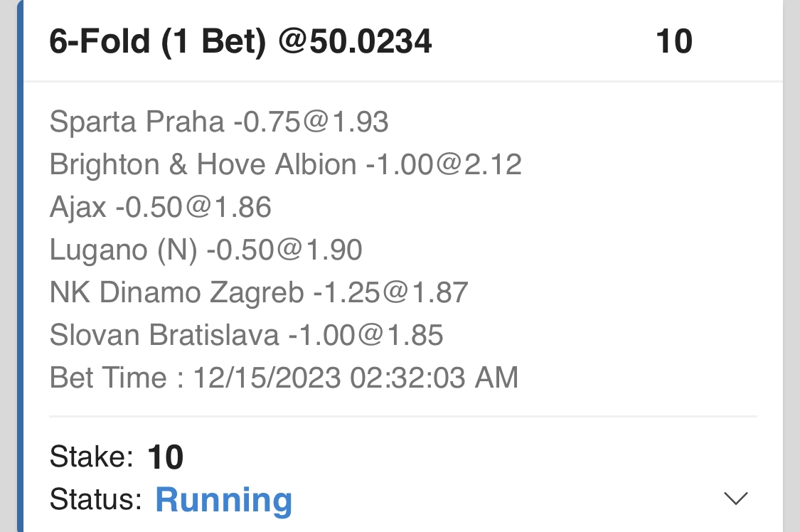The image size is (800, 532).
Task: Select the Sparta Praha team name
Action: pyautogui.click(x=137, y=122)
